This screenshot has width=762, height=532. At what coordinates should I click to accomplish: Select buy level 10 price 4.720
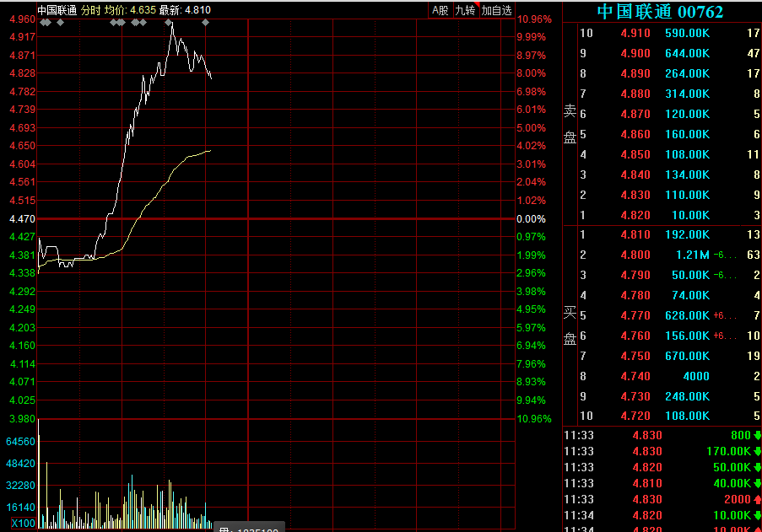pyautogui.click(x=635, y=416)
